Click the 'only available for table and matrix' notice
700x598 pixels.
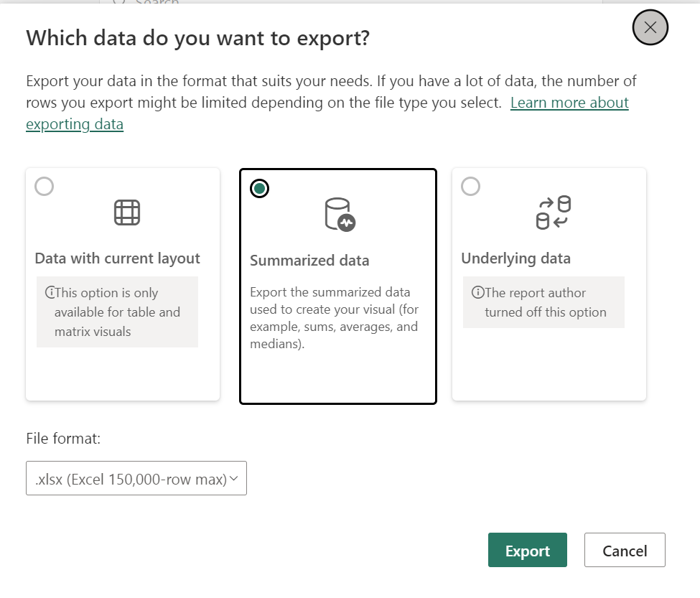coord(118,312)
